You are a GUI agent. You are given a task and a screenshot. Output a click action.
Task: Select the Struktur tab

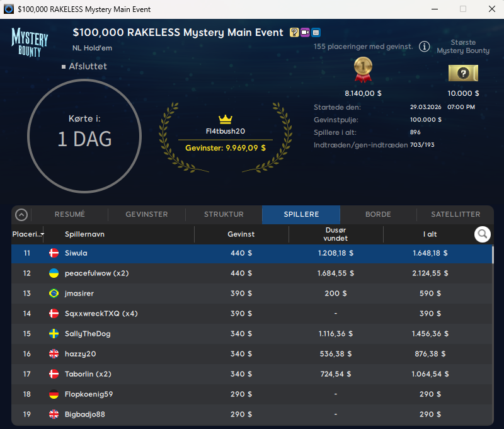[x=224, y=215]
